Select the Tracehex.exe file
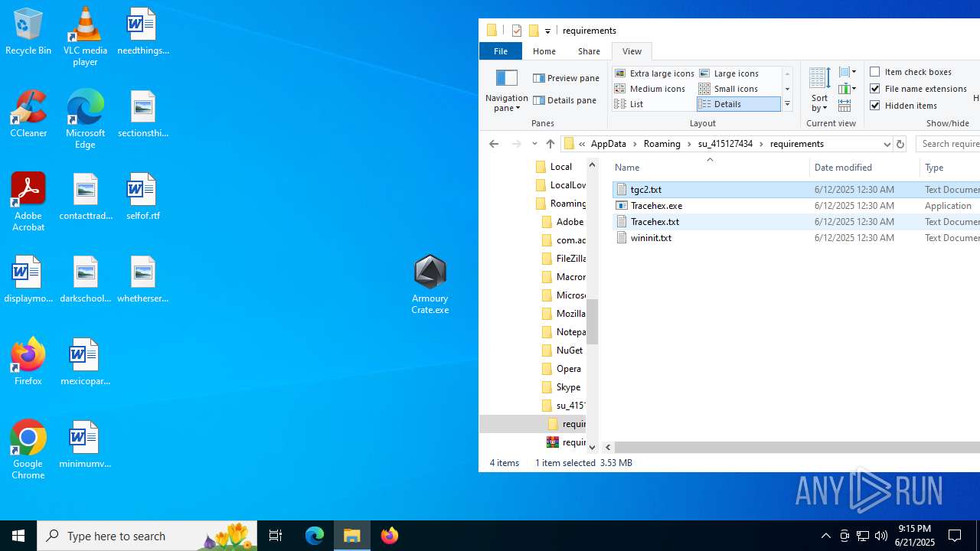Screen dimensions: 980x551 [657, 206]
